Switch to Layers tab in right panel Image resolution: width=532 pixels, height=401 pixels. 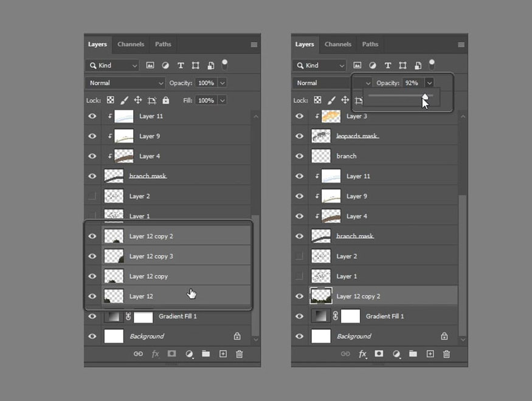(305, 44)
